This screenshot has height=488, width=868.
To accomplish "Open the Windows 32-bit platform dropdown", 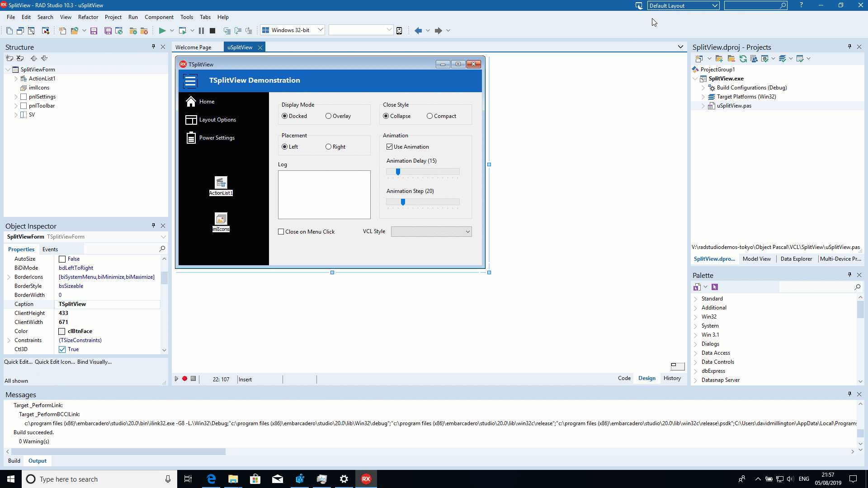I will click(321, 30).
